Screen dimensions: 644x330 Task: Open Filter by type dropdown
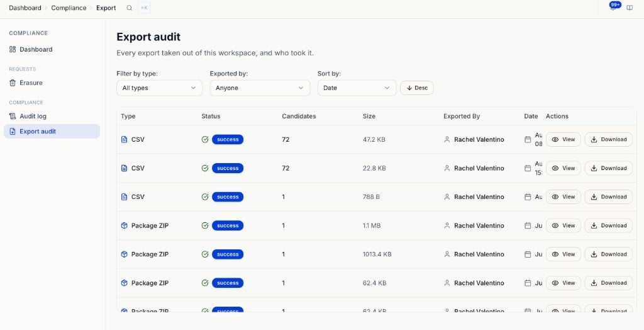159,88
